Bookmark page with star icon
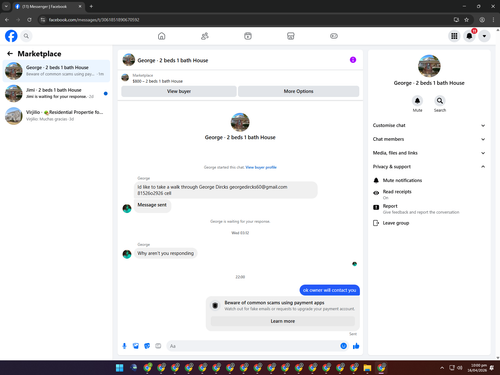This screenshot has height=375, width=500. click(x=466, y=20)
